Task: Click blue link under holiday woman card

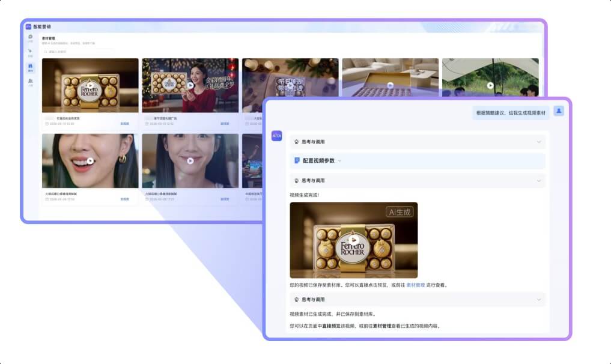Action: [x=225, y=124]
